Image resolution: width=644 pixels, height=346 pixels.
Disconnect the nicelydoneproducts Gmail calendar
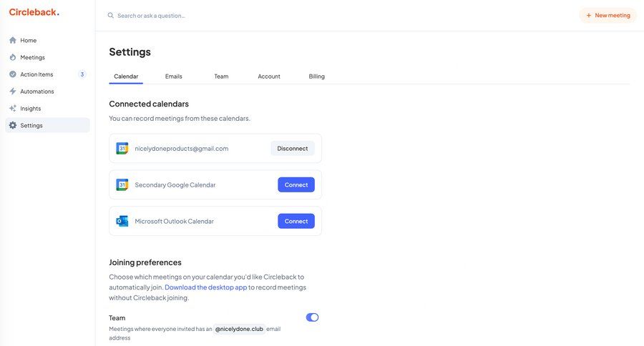point(293,149)
